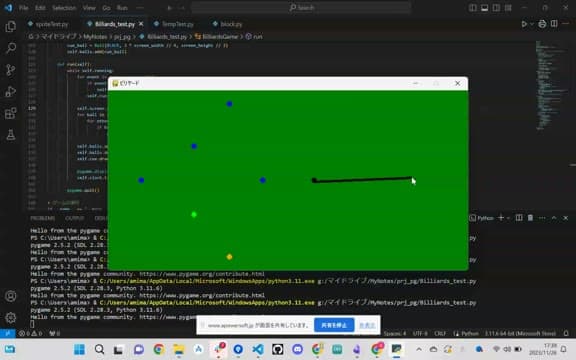Open the Run and Debug view
Image resolution: width=576 pixels, height=360 pixels.
(x=11, y=91)
